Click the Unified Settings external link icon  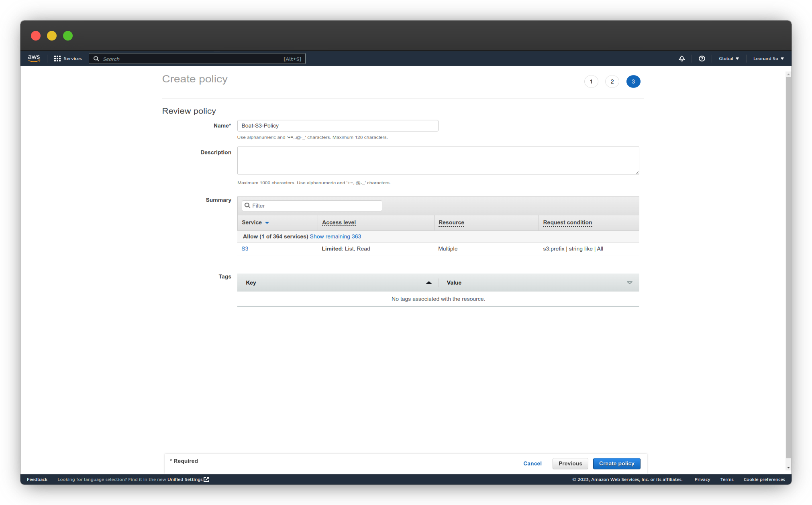pyautogui.click(x=206, y=479)
